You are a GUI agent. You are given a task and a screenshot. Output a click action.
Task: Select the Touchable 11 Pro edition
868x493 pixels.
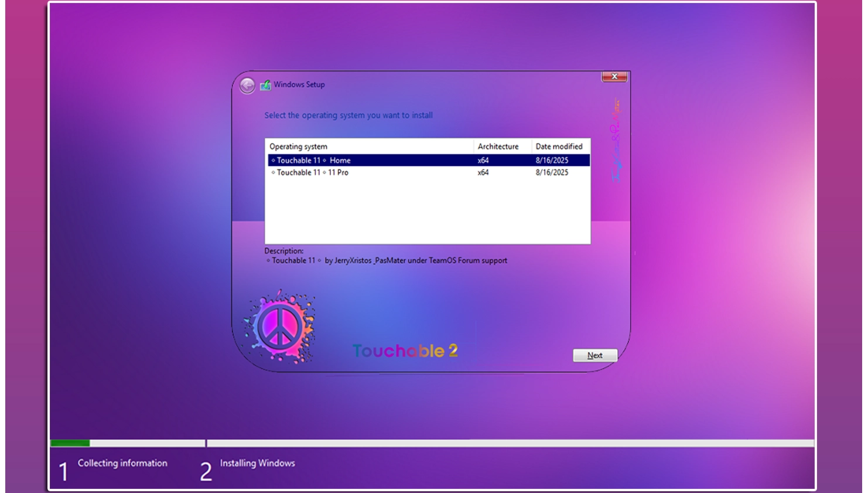pyautogui.click(x=313, y=172)
